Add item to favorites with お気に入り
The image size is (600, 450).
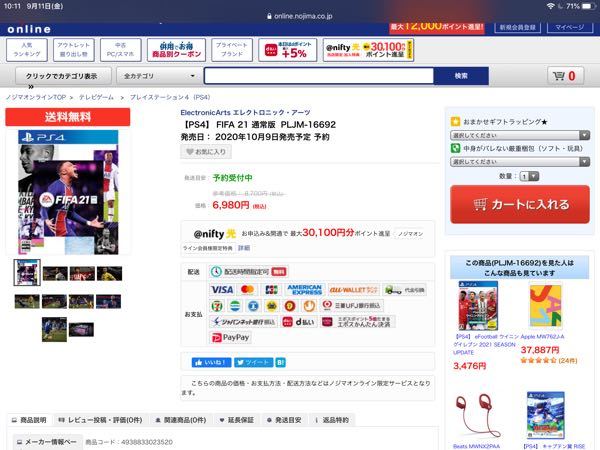tap(206, 152)
